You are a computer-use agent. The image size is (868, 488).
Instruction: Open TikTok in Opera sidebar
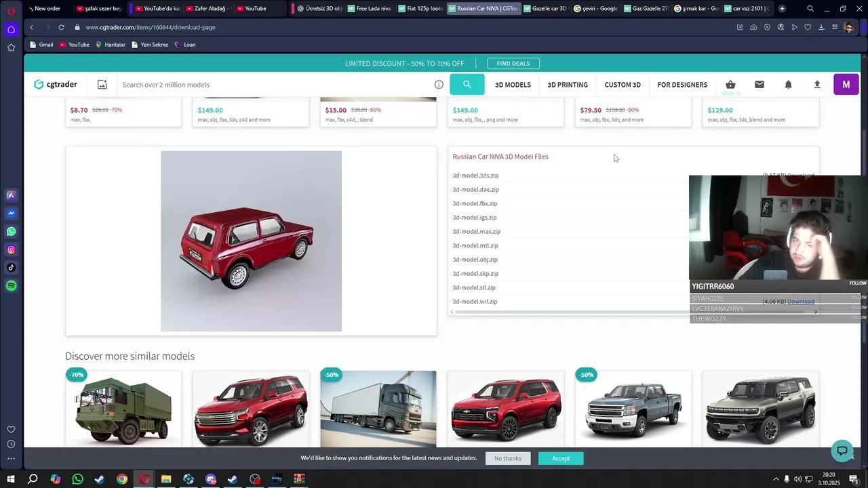coord(11,268)
